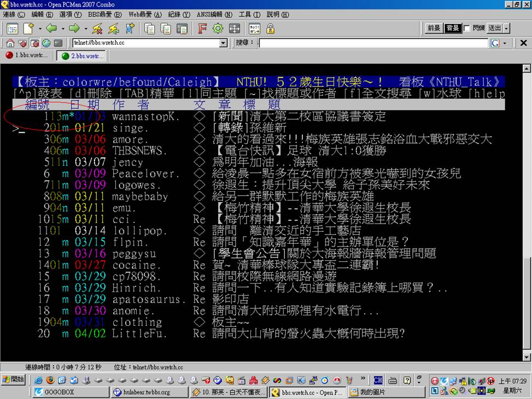This screenshot has width=532, height=399.
Task: Expand the 送出 button dropdown arrow
Action: pyautogui.click(x=506, y=28)
